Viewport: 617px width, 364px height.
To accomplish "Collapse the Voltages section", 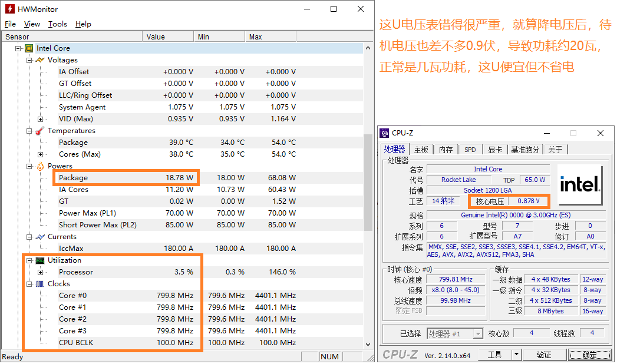I will (x=29, y=60).
